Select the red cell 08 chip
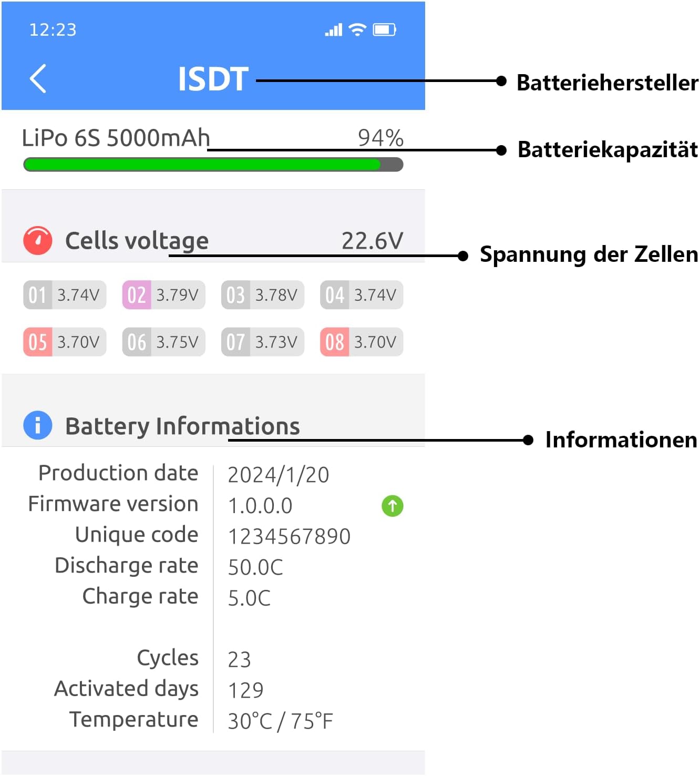Image resolution: width=700 pixels, height=776 pixels. click(x=362, y=342)
